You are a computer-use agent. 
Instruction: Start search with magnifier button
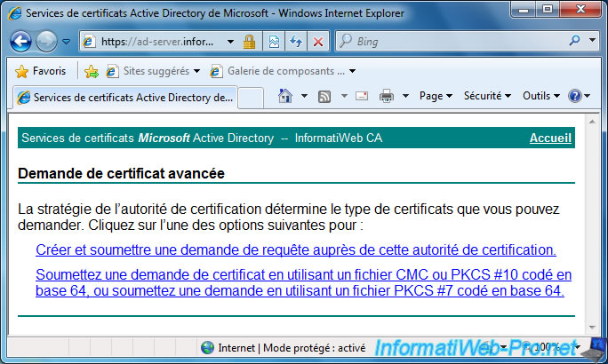(x=574, y=40)
